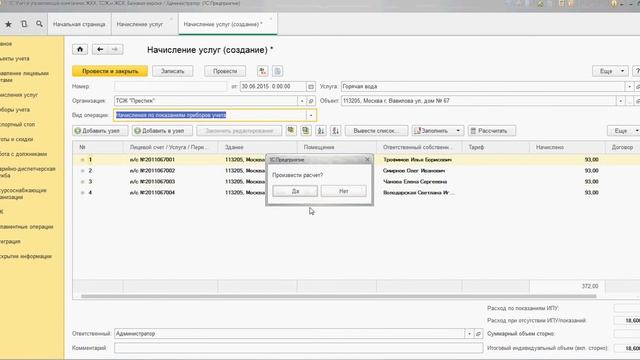
Task: Confirm calculation with Да button
Action: (x=295, y=191)
